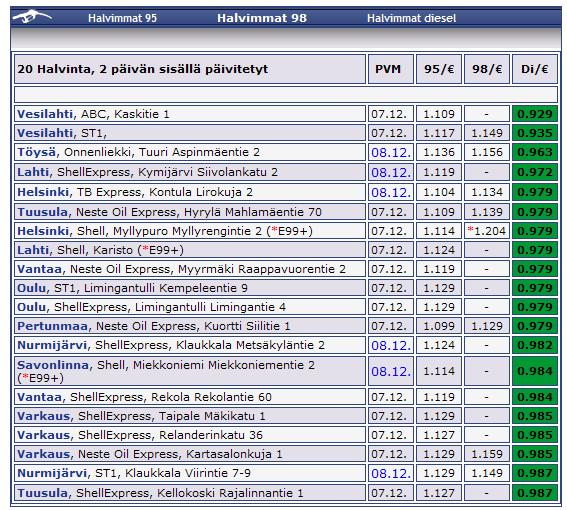
Task: Open Vantaa link in Rekola row
Action: [39, 397]
